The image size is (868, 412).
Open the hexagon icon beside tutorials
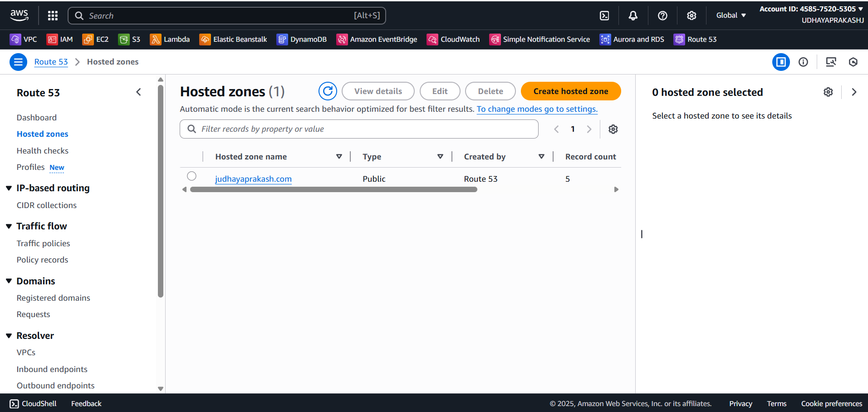click(853, 62)
